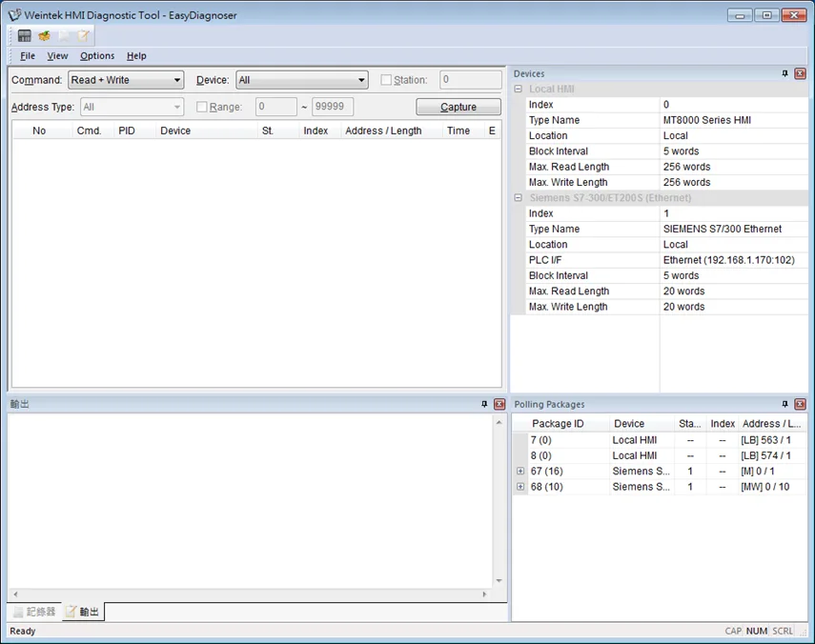
Task: Pin the Polling Packages panel
Action: click(x=784, y=404)
